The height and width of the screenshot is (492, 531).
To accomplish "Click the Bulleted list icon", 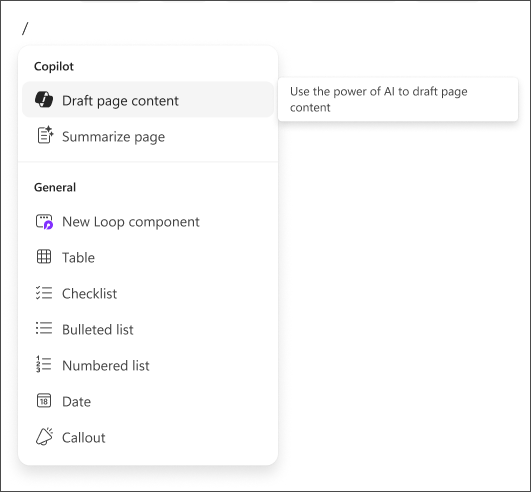I will (x=44, y=328).
